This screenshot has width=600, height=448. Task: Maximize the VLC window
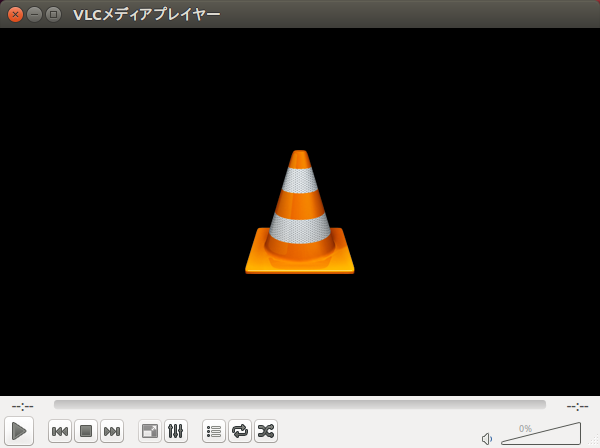pos(54,15)
